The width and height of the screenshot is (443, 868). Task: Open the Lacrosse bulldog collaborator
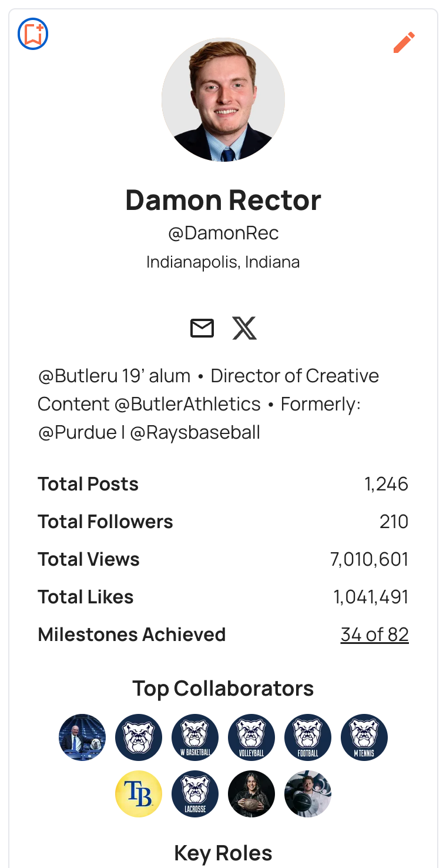pyautogui.click(x=195, y=794)
